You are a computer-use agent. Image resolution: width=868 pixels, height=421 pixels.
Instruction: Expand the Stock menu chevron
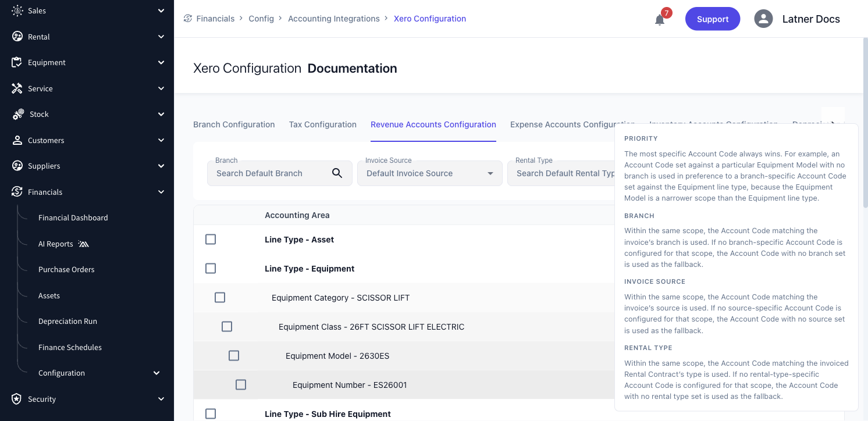(161, 114)
